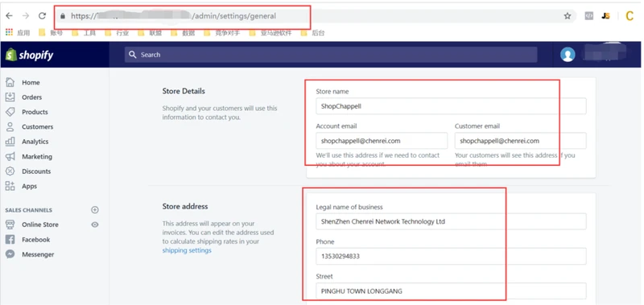Viewport: 644px width, 305px height.
Task: Open Marketing in sidebar
Action: pos(37,156)
